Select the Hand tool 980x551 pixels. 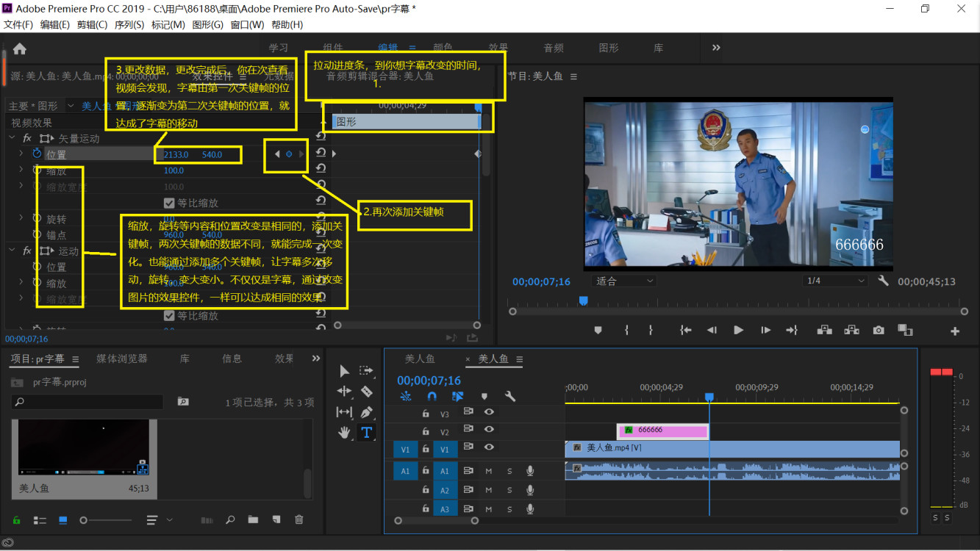click(344, 433)
